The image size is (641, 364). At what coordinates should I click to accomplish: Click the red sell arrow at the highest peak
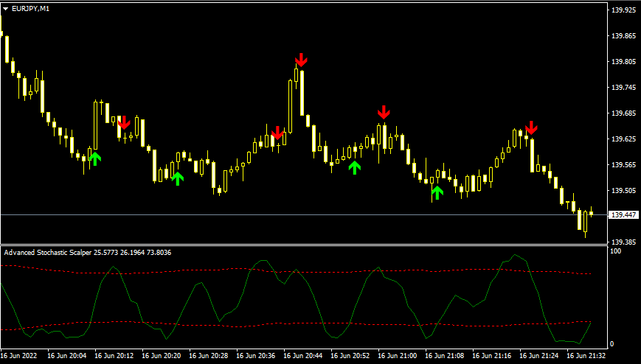(301, 60)
